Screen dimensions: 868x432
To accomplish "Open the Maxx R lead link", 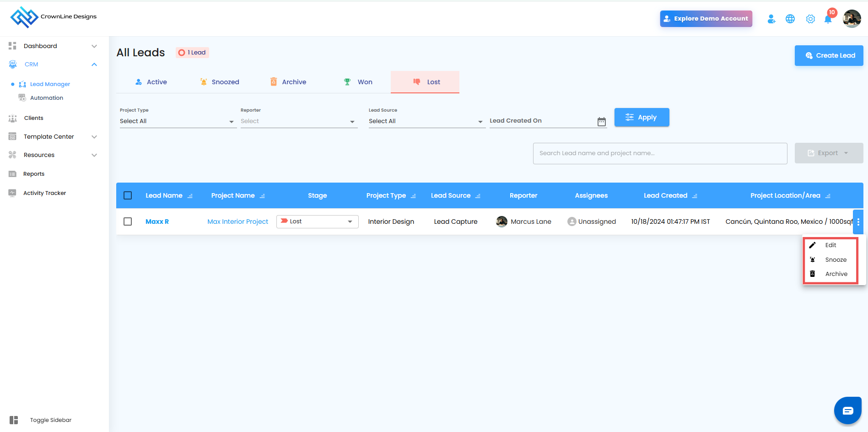I will 157,221.
